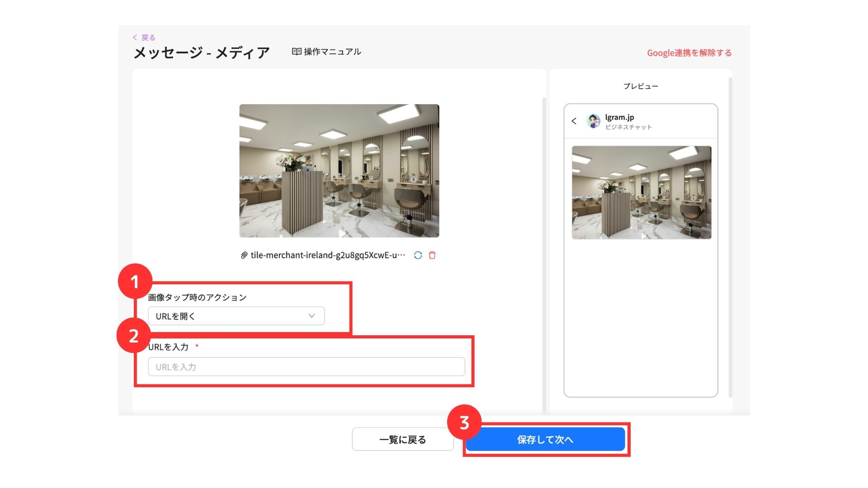Click the salon image in the preview pane
The width and height of the screenshot is (868, 488).
coord(641,192)
